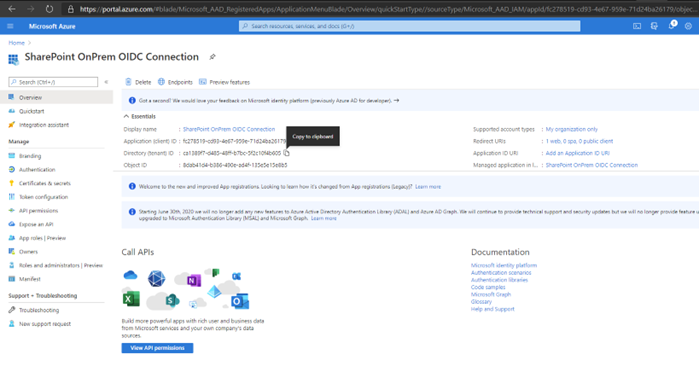Open portal settings gear
Screen dimensions: 699x378
[688, 26]
